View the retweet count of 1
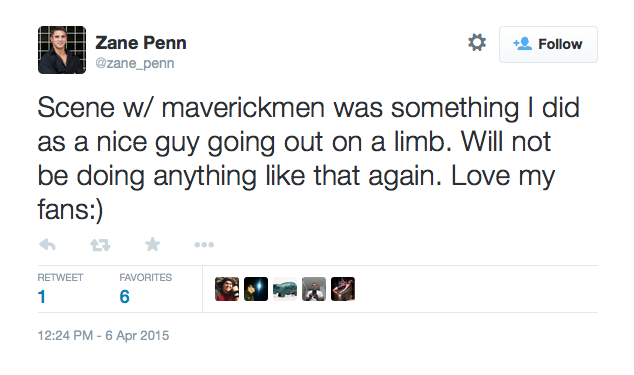 click(x=42, y=297)
